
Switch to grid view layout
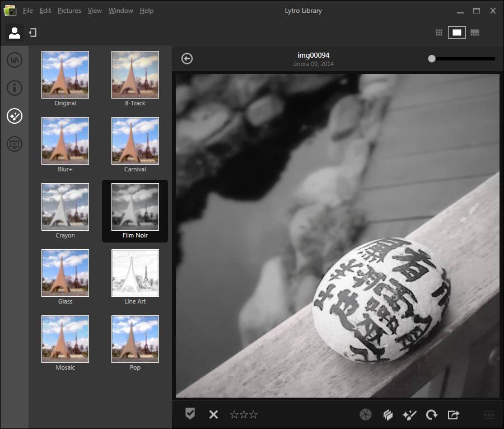(x=439, y=32)
